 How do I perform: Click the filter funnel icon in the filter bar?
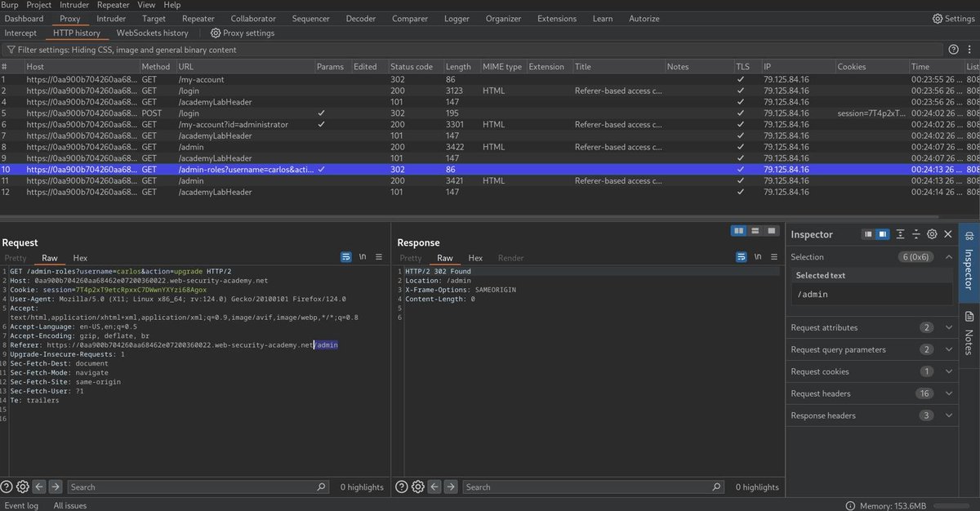pyautogui.click(x=11, y=50)
